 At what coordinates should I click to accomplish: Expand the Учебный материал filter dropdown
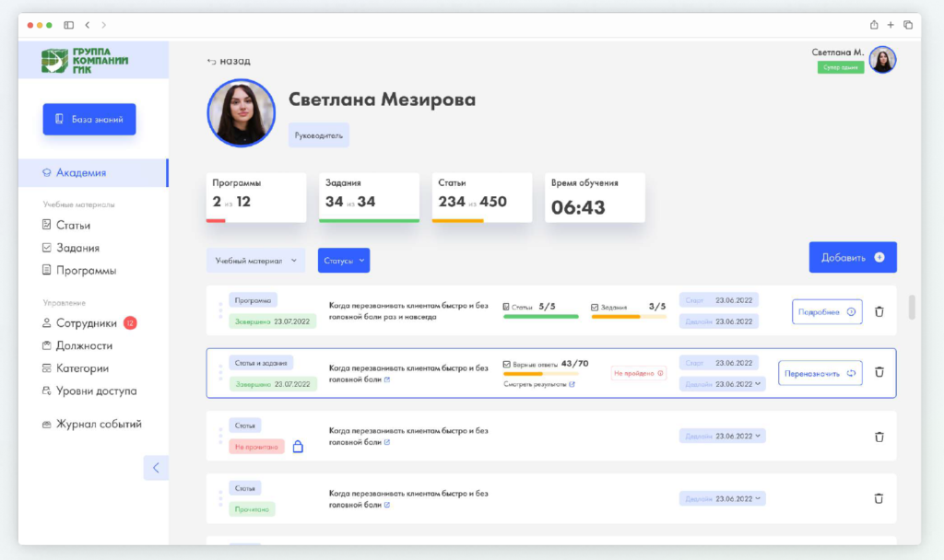pos(256,261)
